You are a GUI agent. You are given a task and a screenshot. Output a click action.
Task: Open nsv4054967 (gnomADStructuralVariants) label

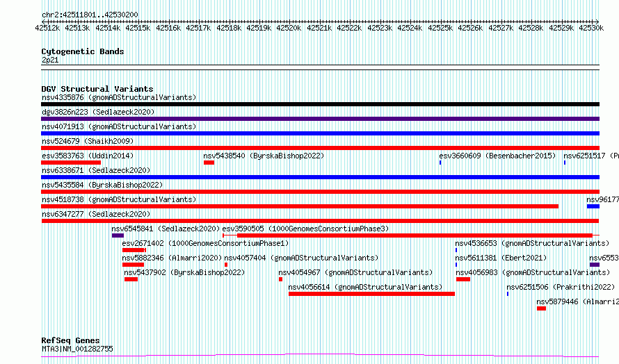[x=355, y=272]
